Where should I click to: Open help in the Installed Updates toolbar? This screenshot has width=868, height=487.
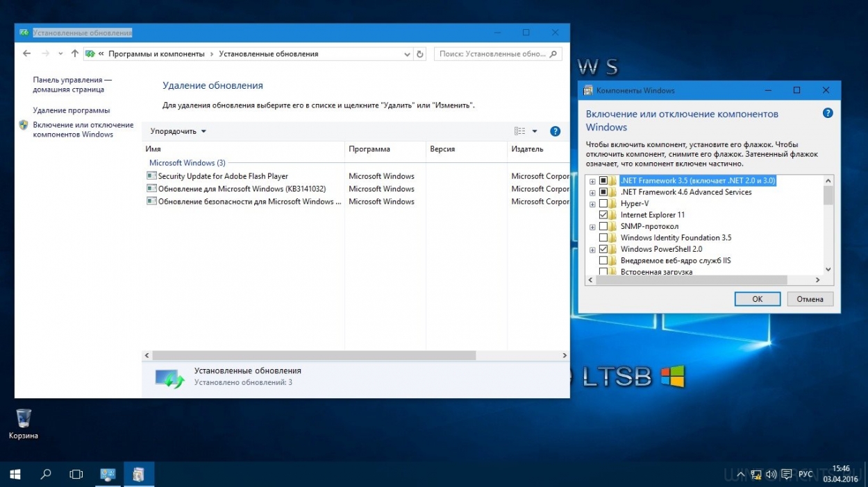click(x=555, y=131)
